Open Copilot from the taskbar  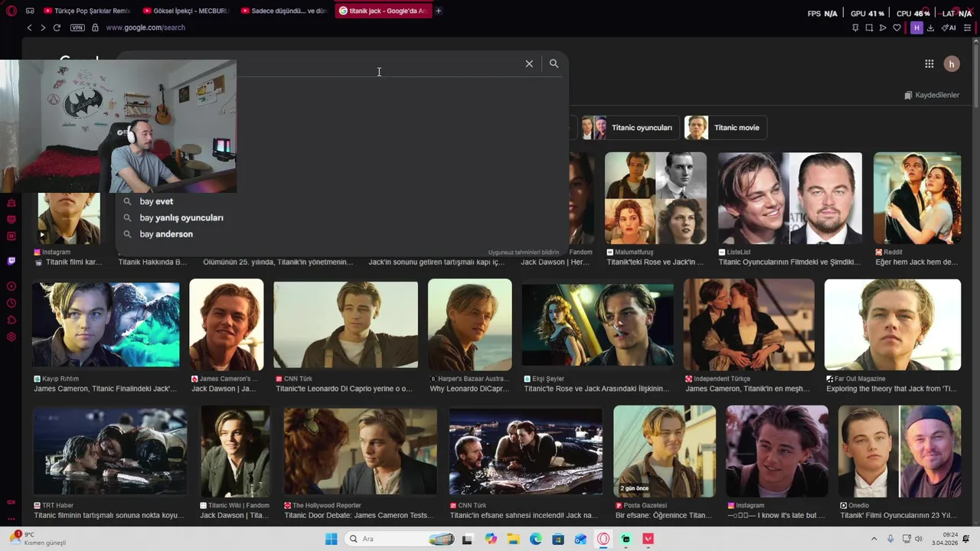click(491, 539)
